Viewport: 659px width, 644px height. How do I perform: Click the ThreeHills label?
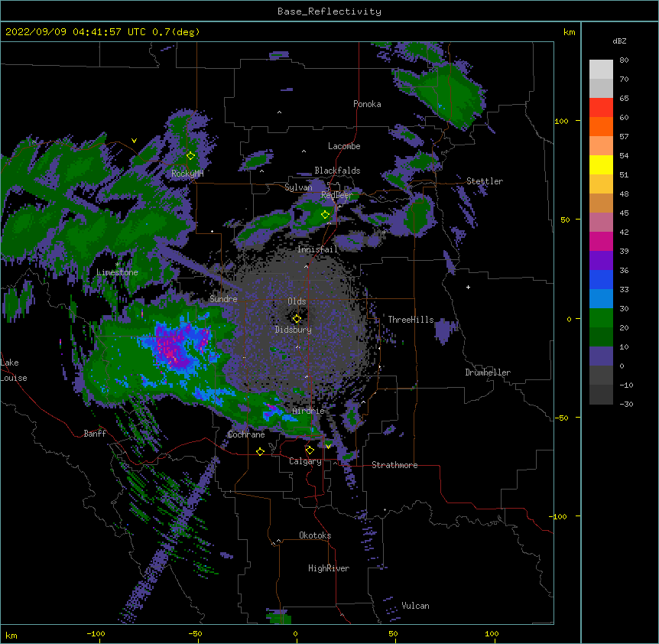coord(411,320)
